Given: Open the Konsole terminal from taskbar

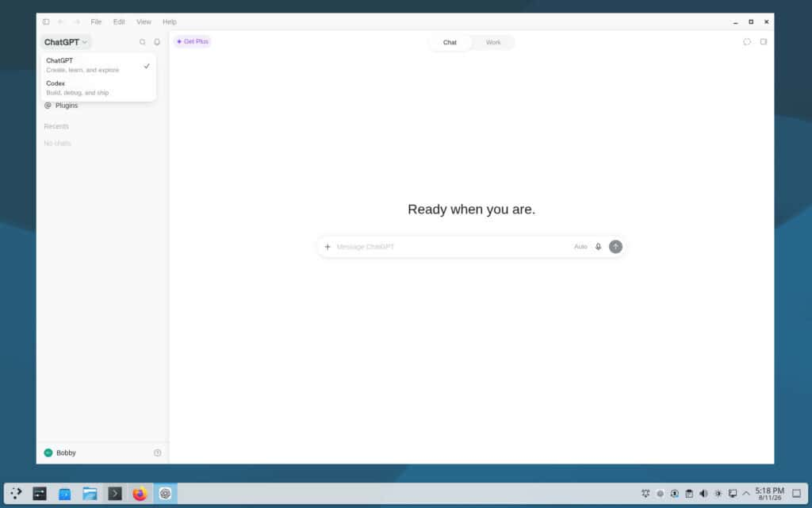Looking at the screenshot, I should 115,494.
